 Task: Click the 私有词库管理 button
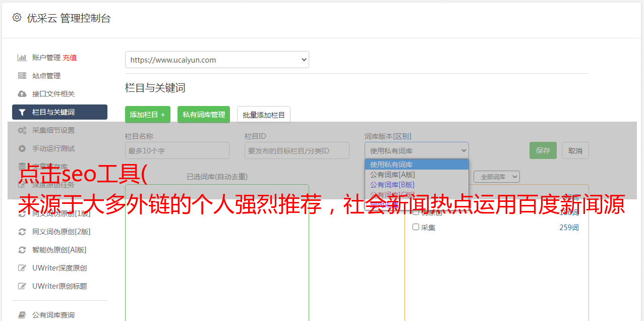coord(204,115)
